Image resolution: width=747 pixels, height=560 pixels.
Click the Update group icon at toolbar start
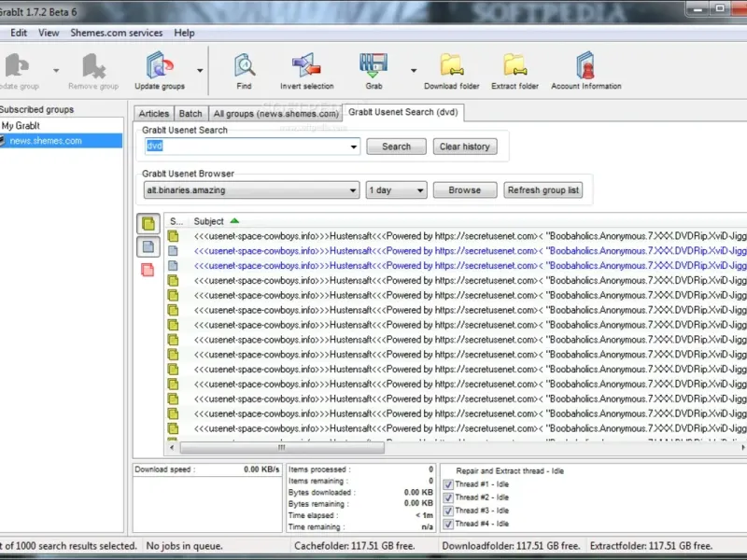tap(17, 65)
